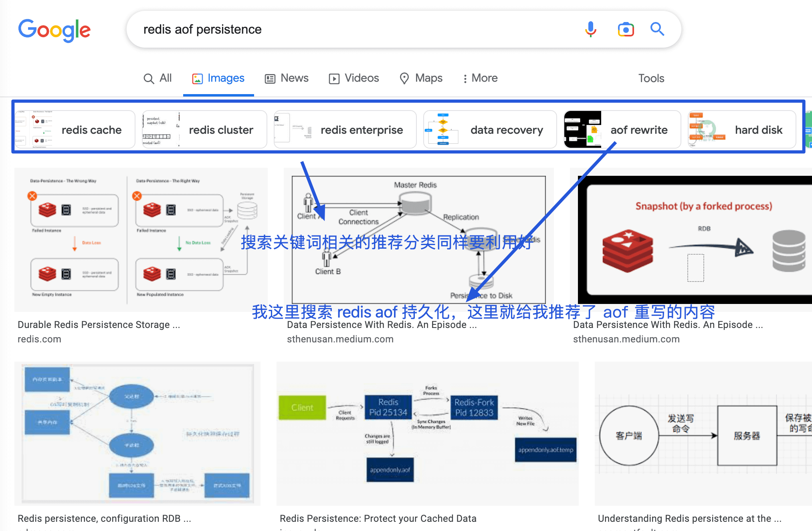812x531 pixels.
Task: Open the News tab
Action: coord(287,78)
